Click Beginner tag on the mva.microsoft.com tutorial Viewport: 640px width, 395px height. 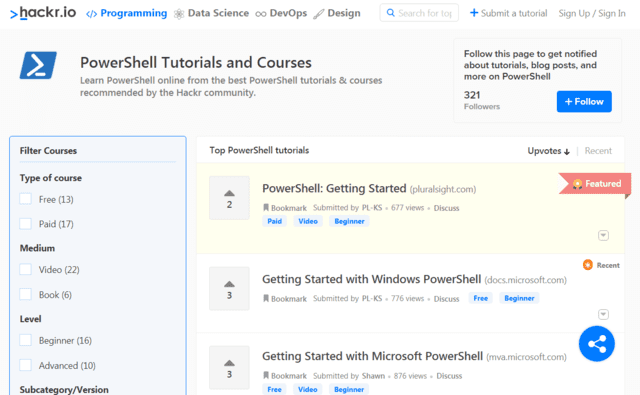349,389
